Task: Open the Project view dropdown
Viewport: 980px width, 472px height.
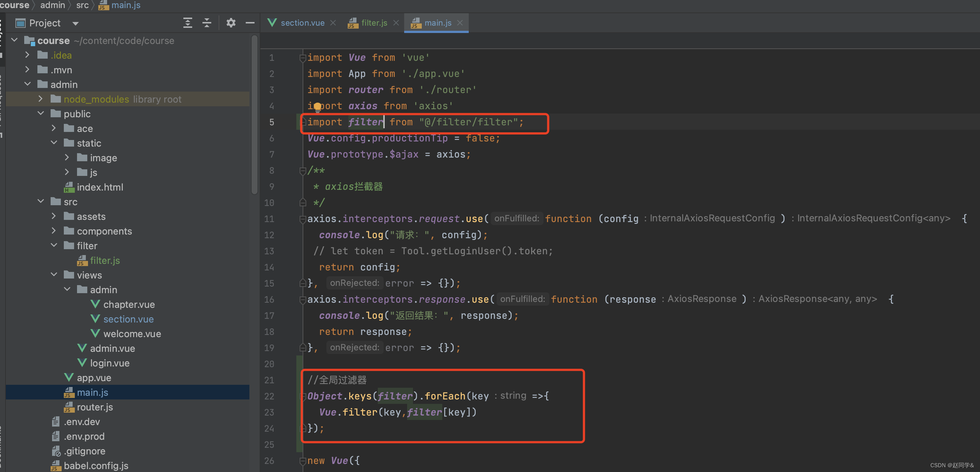Action: coord(75,23)
